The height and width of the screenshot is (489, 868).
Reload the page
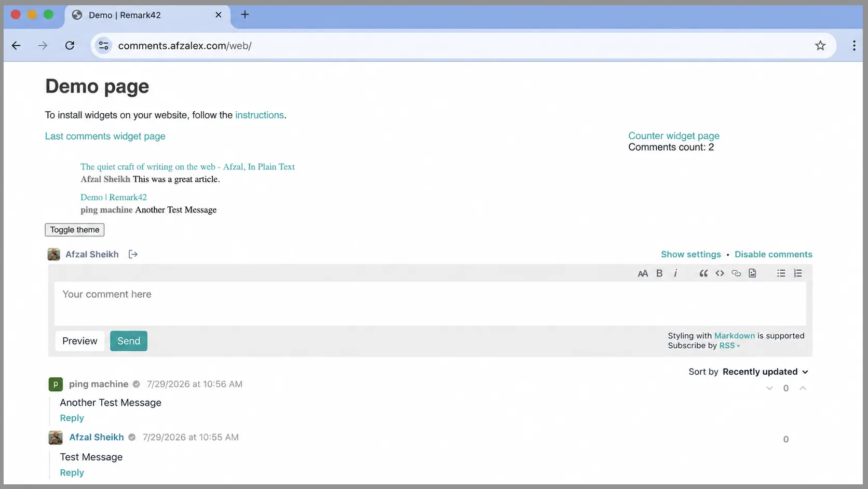point(70,46)
